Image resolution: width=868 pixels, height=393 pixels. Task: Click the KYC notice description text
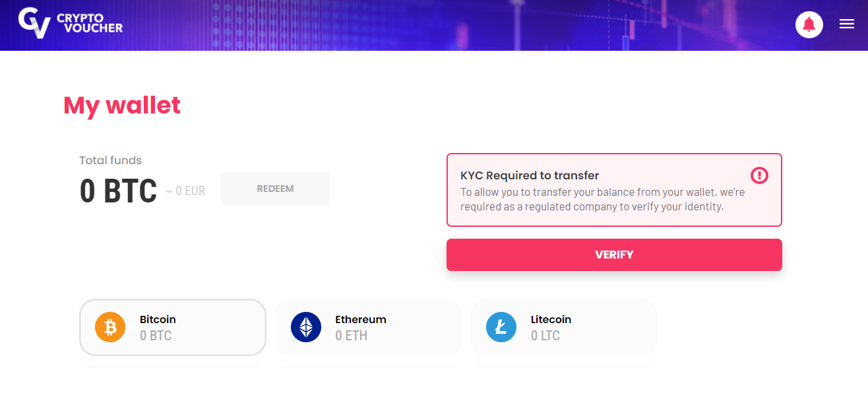coord(602,199)
